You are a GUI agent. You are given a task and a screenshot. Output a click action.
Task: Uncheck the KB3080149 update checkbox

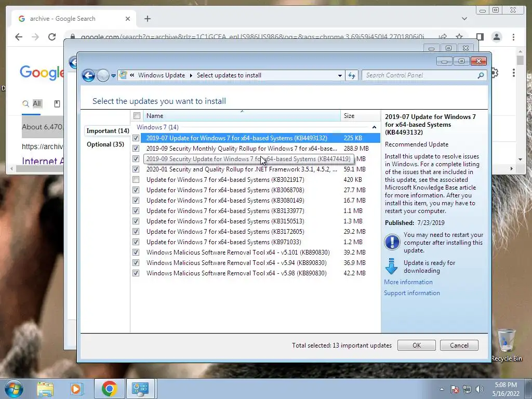point(136,201)
